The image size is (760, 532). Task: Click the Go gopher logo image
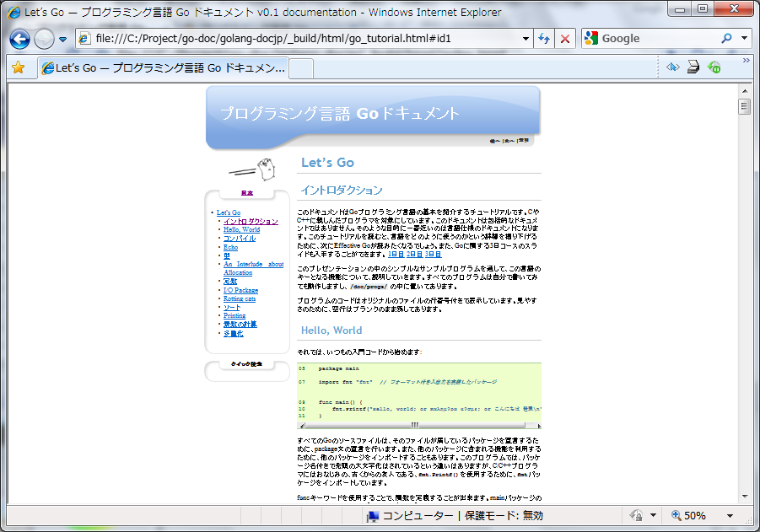(252, 169)
